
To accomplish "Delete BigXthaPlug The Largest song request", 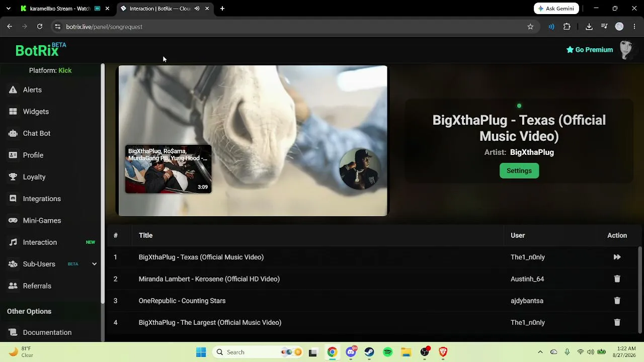I will pos(617,322).
